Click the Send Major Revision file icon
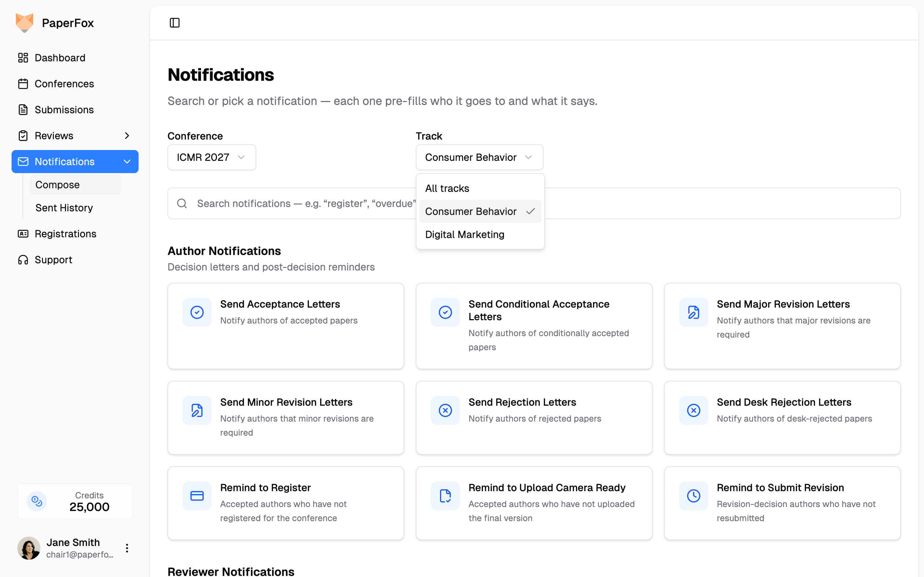The width and height of the screenshot is (924, 577). 693,312
